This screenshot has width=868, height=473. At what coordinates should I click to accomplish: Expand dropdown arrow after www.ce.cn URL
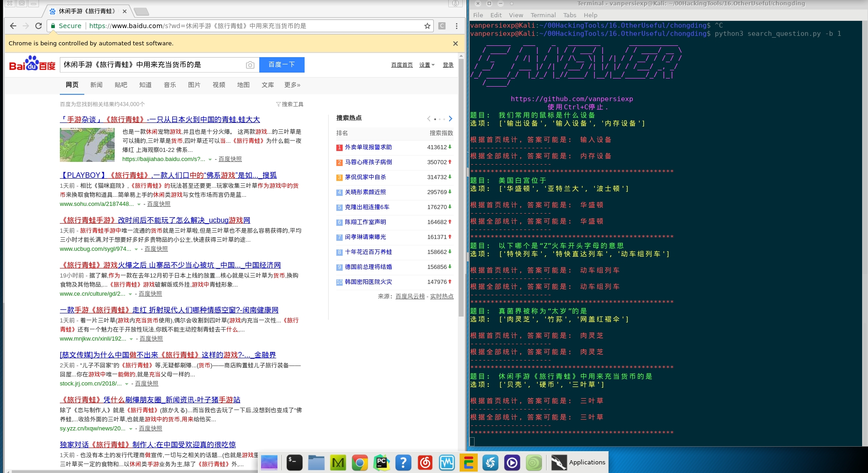pyautogui.click(x=130, y=294)
